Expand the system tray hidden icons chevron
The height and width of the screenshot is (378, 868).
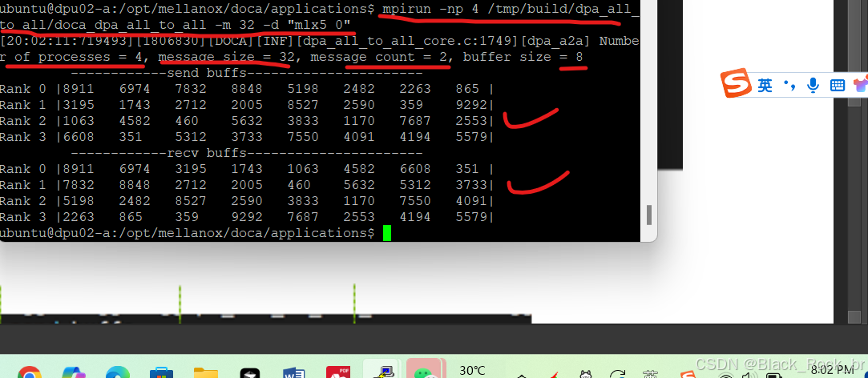522,376
